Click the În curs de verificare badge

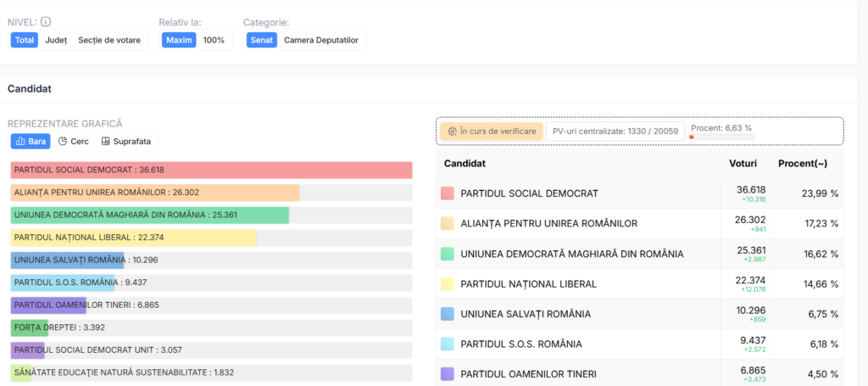click(x=492, y=131)
